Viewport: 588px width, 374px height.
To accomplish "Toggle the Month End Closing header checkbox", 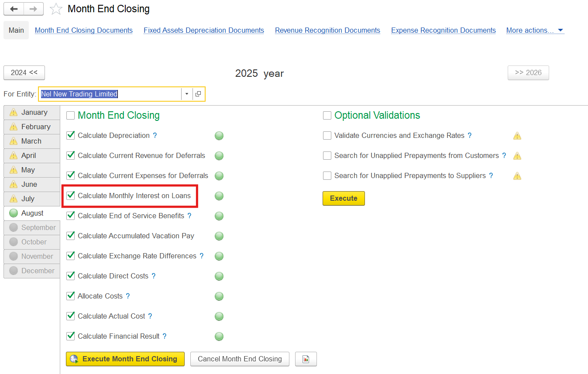I will point(71,116).
